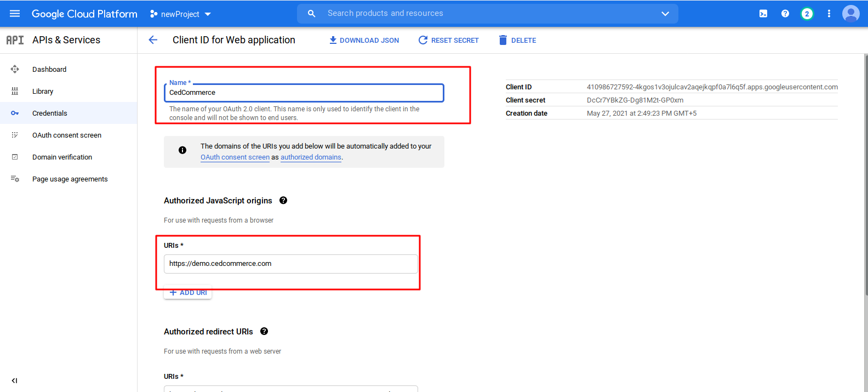The width and height of the screenshot is (868, 392).
Task: Click the DELETE button
Action: [x=517, y=40]
